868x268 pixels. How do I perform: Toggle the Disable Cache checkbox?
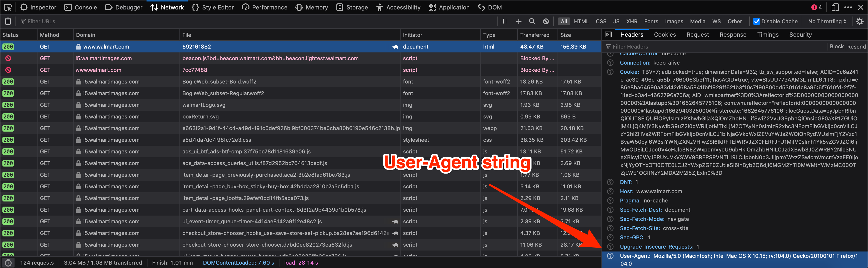(756, 22)
